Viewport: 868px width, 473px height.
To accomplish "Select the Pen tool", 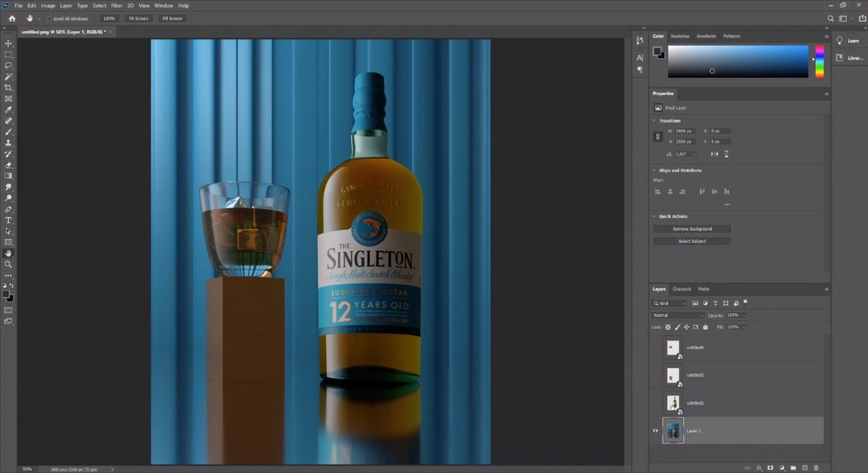I will pyautogui.click(x=8, y=209).
